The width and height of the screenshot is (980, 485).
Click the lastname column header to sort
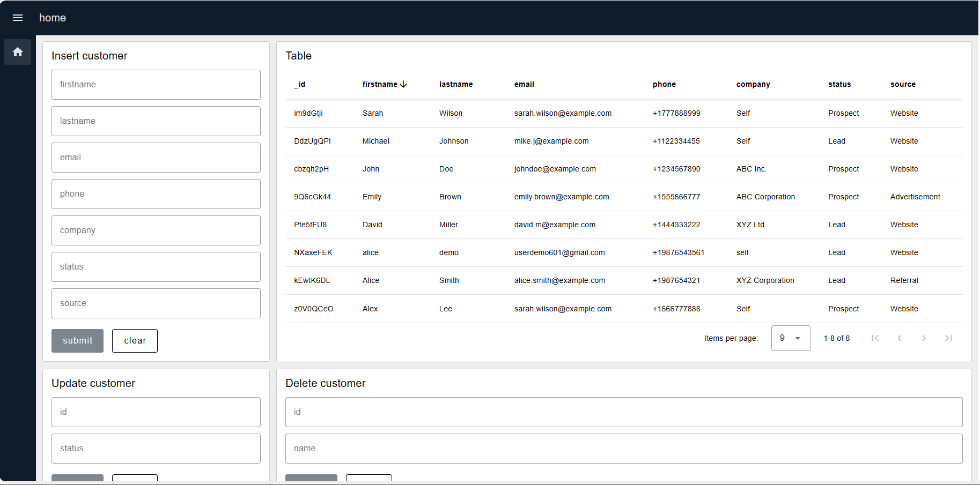tap(456, 84)
